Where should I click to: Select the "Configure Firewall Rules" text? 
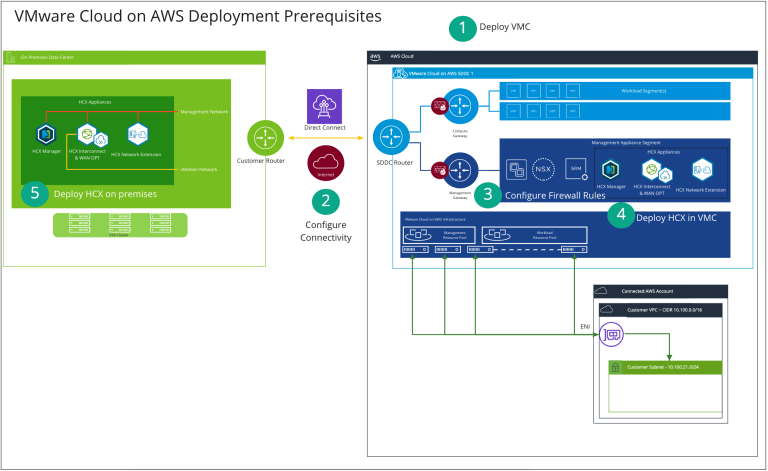[555, 195]
